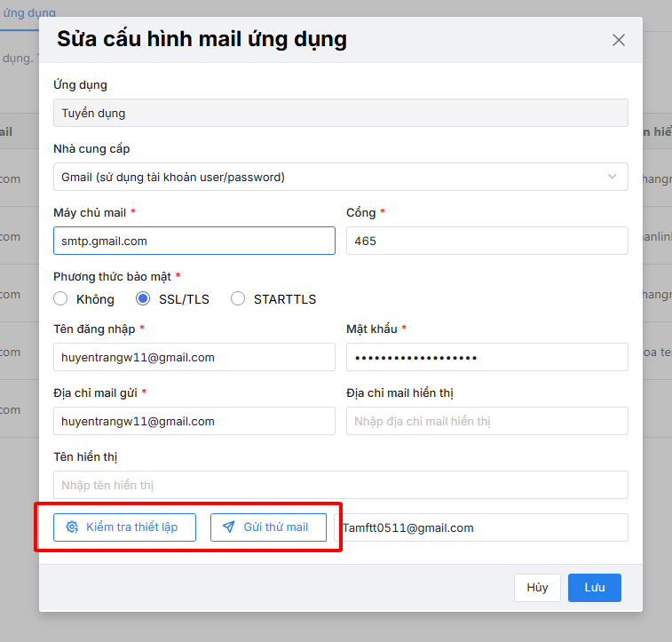Click the disabled Ứng dụng field

click(340, 113)
